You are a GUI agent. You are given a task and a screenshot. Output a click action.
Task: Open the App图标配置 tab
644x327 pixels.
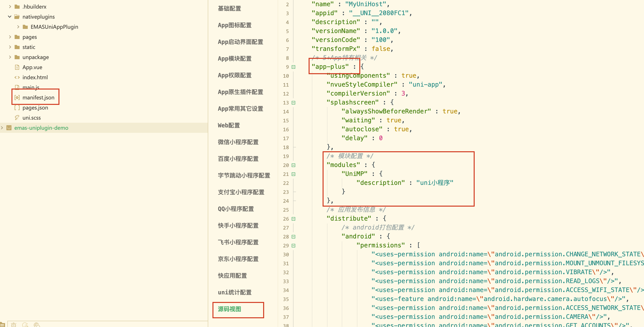point(234,25)
